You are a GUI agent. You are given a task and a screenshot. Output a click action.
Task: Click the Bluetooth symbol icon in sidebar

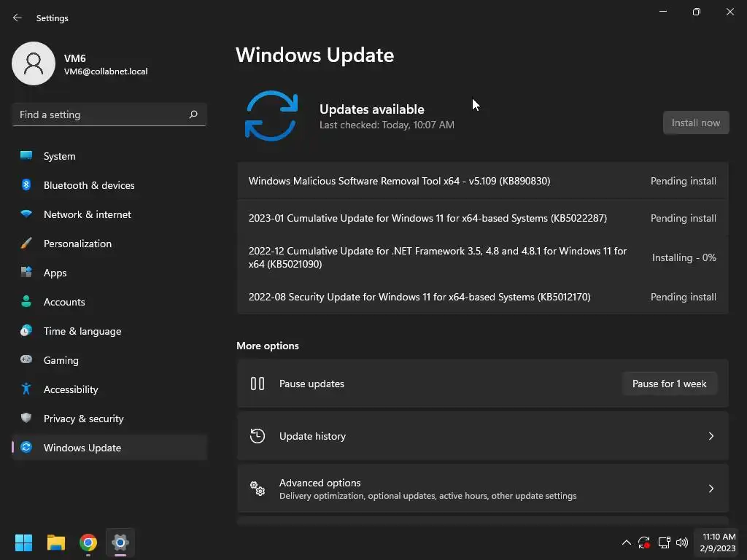point(26,184)
